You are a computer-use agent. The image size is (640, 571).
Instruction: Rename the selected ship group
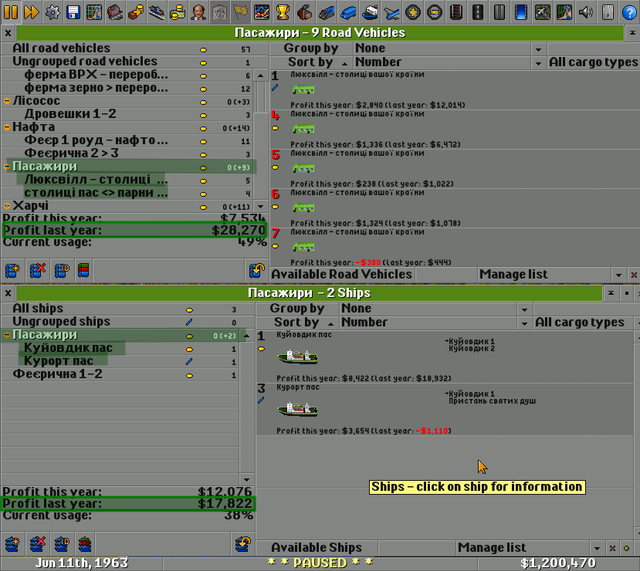tap(62, 544)
